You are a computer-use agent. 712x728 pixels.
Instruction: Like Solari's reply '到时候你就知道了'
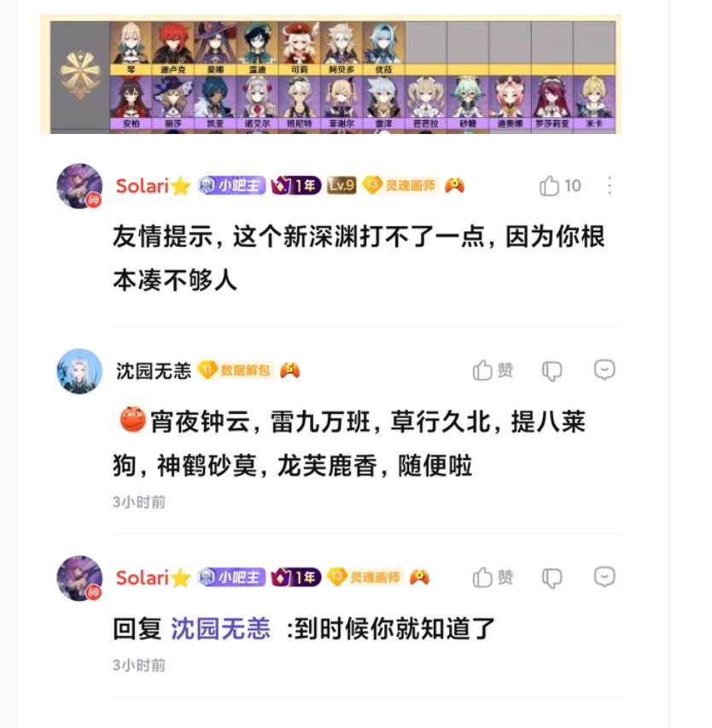[493, 578]
